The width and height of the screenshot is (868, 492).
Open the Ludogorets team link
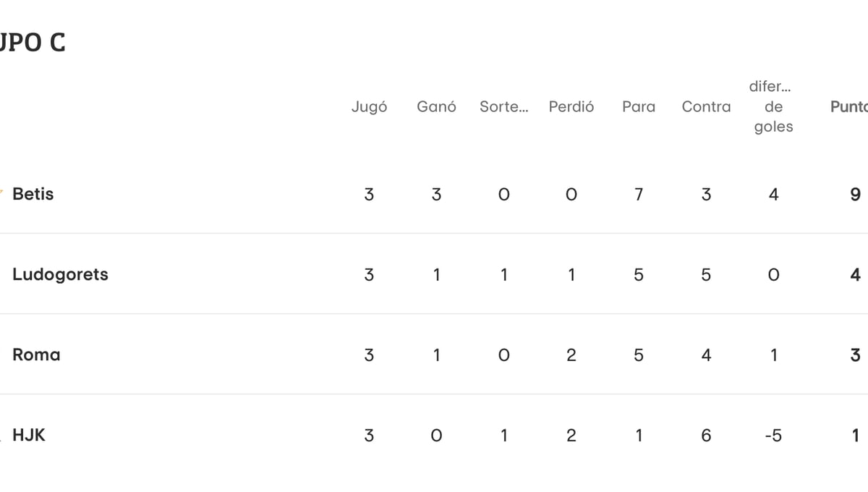tap(60, 274)
